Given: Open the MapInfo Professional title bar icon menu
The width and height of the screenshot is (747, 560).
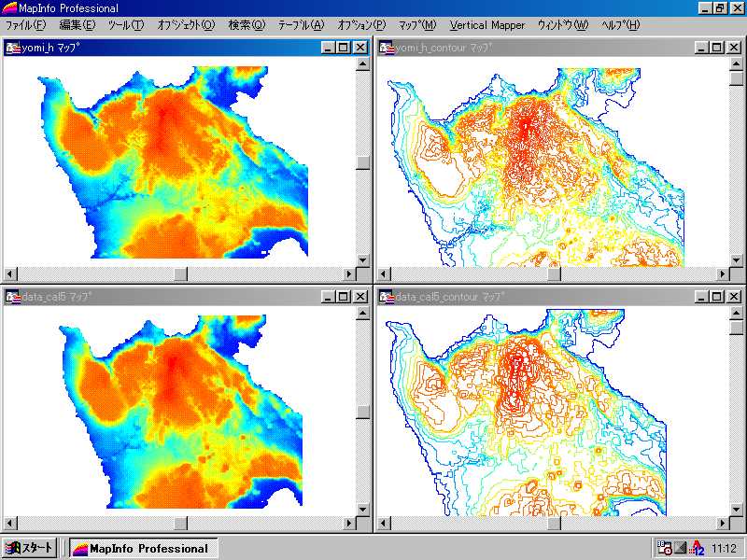Looking at the screenshot, I should coord(9,8).
